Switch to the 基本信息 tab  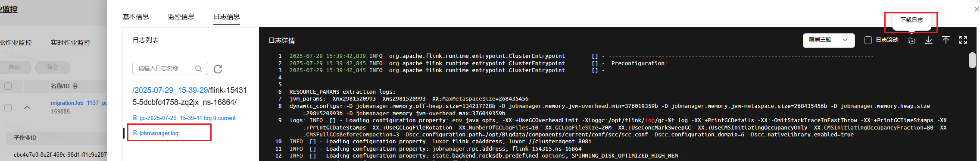point(136,17)
